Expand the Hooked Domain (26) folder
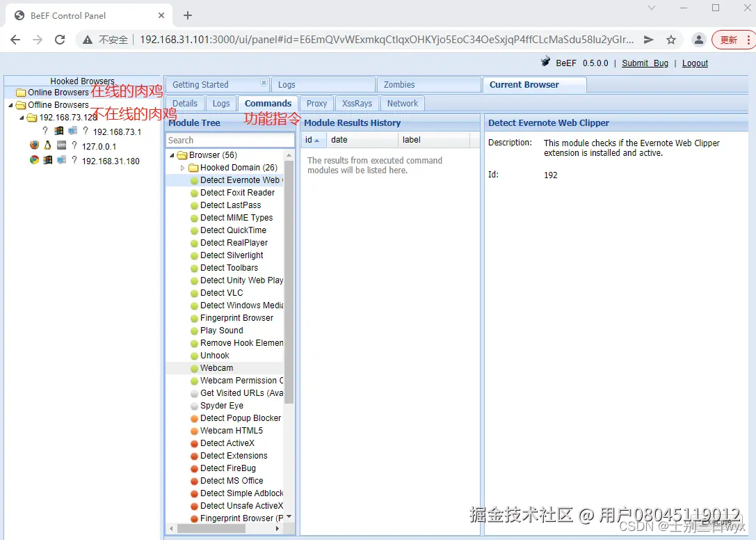The width and height of the screenshot is (756, 540). coord(182,168)
